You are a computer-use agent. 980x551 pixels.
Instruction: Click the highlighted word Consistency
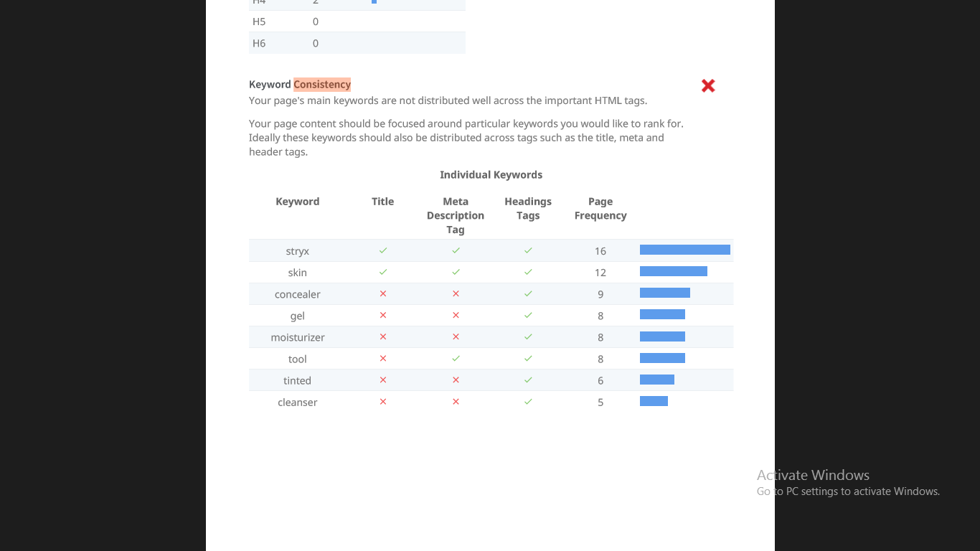click(x=322, y=85)
